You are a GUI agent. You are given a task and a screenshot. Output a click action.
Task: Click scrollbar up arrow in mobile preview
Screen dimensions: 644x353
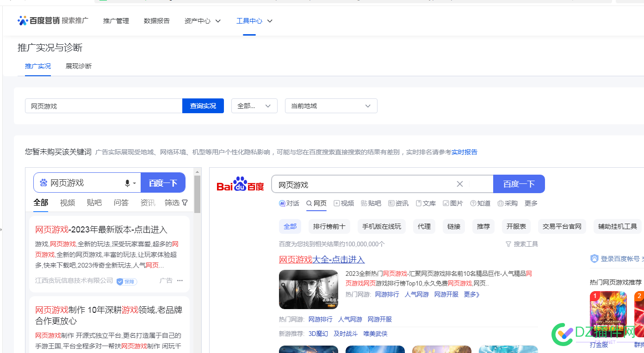tap(198, 171)
